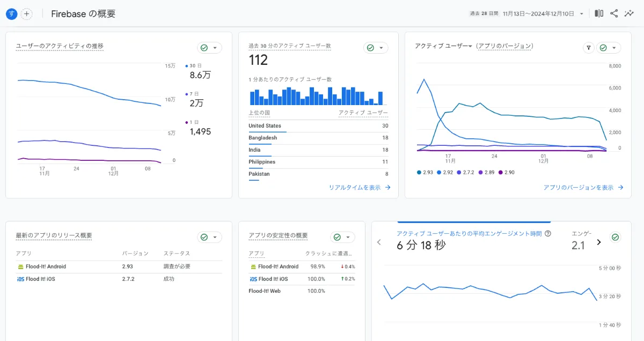Open the compare columns icon in header
This screenshot has width=644, height=341.
pyautogui.click(x=599, y=13)
